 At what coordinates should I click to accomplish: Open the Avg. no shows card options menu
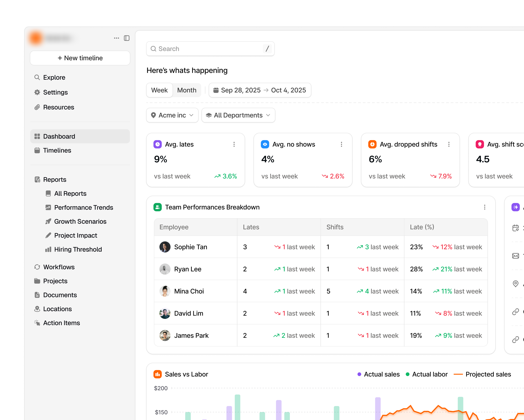click(x=341, y=144)
